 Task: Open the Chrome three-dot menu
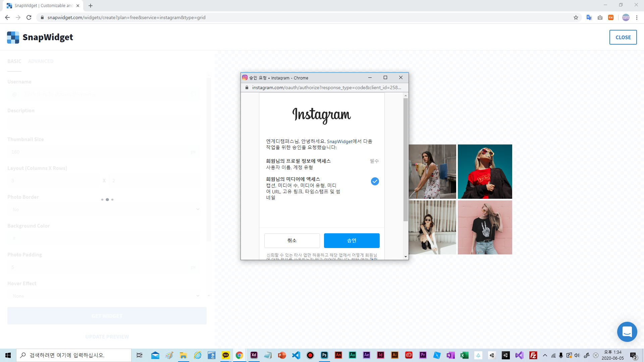(x=637, y=17)
